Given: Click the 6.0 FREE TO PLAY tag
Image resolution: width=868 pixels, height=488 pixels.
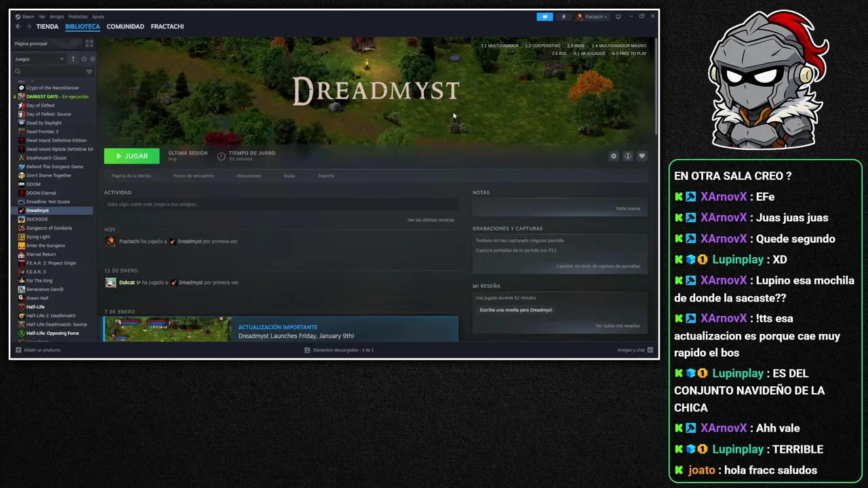Looking at the screenshot, I should click(629, 53).
